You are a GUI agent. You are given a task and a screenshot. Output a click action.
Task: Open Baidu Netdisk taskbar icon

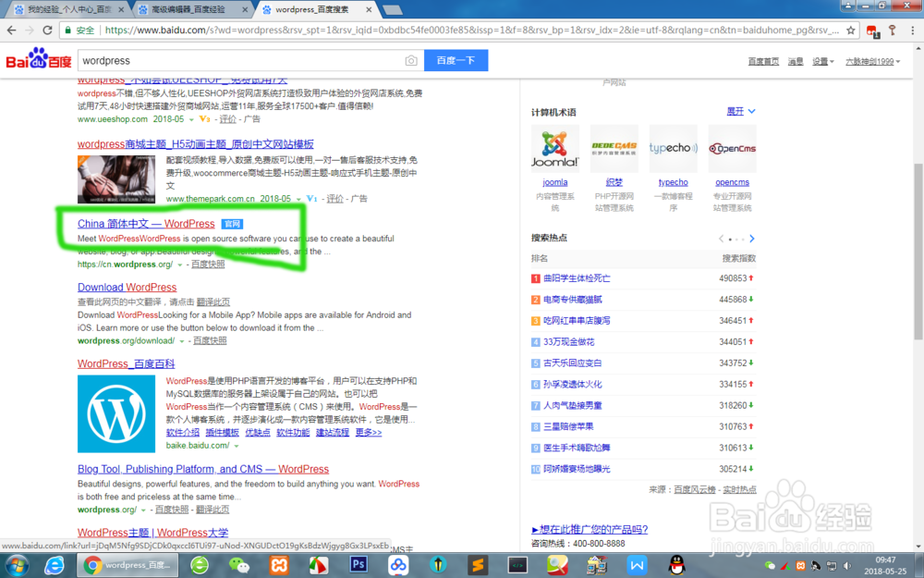tap(397, 565)
